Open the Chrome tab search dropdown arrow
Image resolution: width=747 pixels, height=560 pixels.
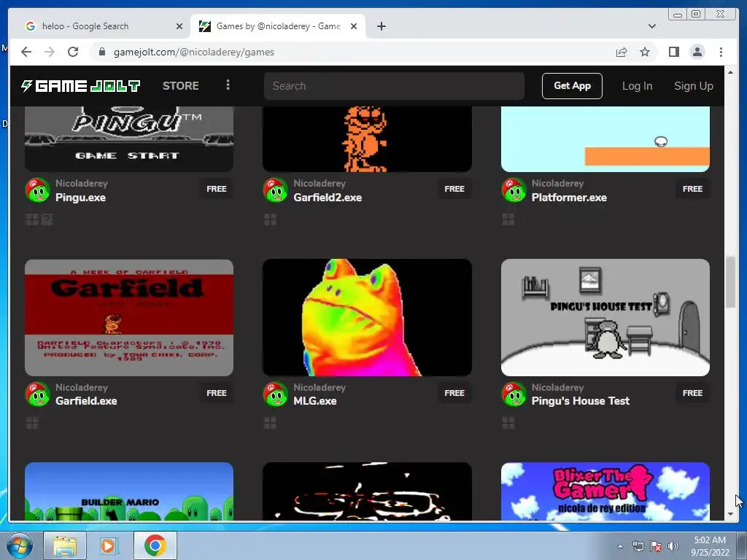tap(651, 26)
